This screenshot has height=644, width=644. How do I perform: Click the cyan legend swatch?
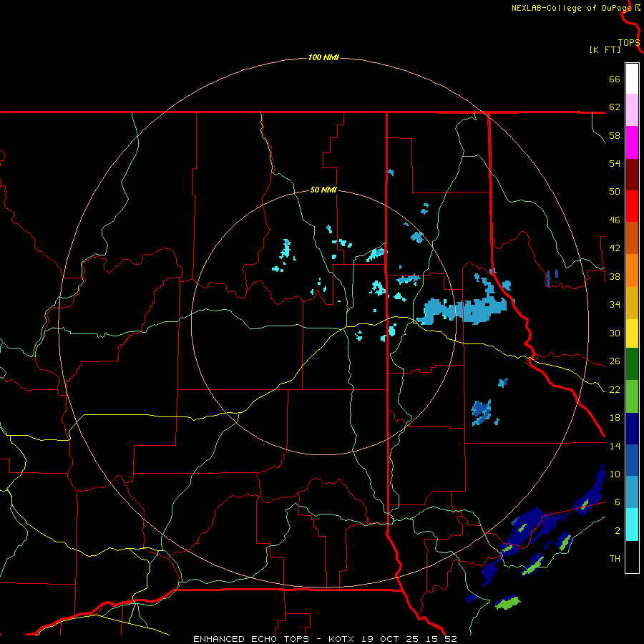pyautogui.click(x=632, y=525)
